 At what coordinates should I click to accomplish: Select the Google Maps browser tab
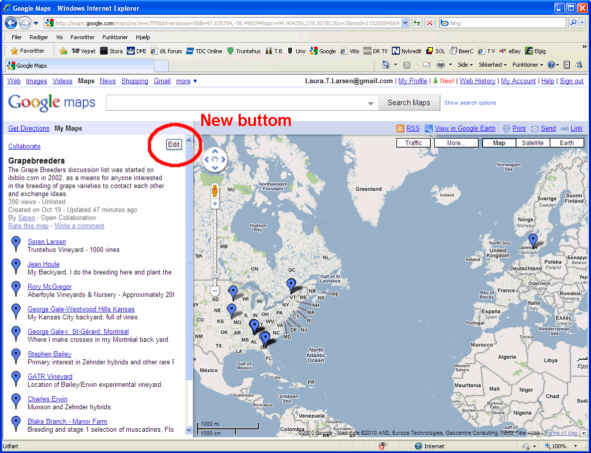pos(80,66)
